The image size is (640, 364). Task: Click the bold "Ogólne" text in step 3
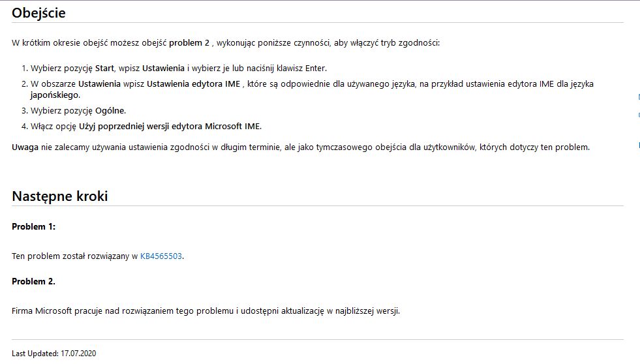pos(110,110)
